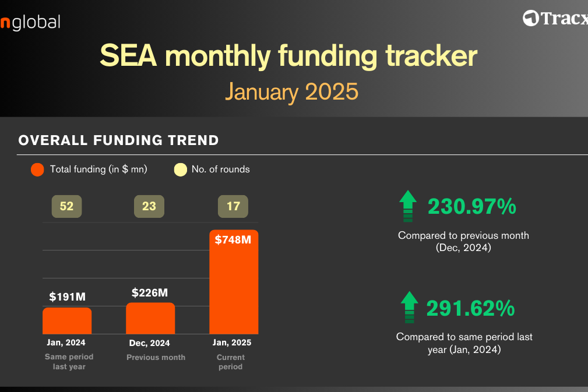Select the orange Total funding legend dot

[37, 169]
